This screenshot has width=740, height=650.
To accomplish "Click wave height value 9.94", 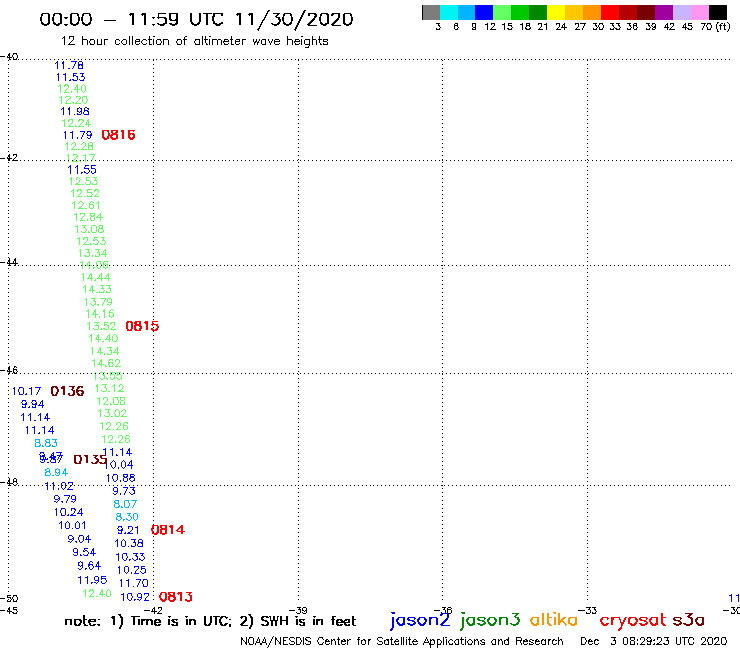I will pyautogui.click(x=33, y=405).
